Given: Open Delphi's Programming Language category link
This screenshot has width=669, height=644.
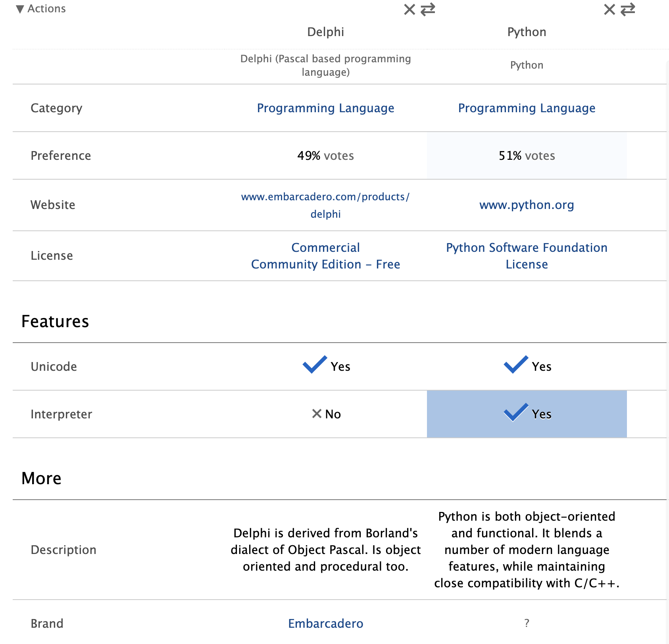Looking at the screenshot, I should [x=325, y=108].
